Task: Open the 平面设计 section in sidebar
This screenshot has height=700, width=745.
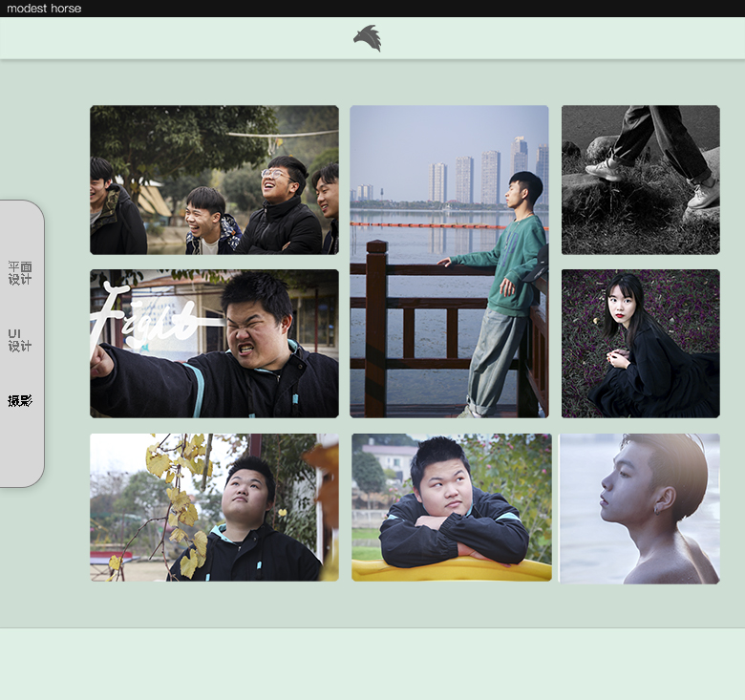Action: pyautogui.click(x=19, y=273)
